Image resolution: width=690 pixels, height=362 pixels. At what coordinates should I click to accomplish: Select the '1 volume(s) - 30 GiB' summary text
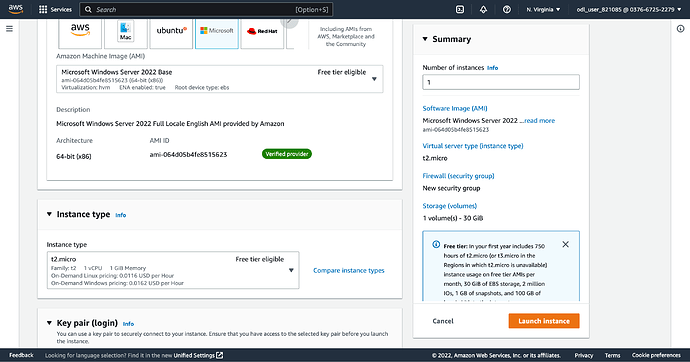(453, 218)
